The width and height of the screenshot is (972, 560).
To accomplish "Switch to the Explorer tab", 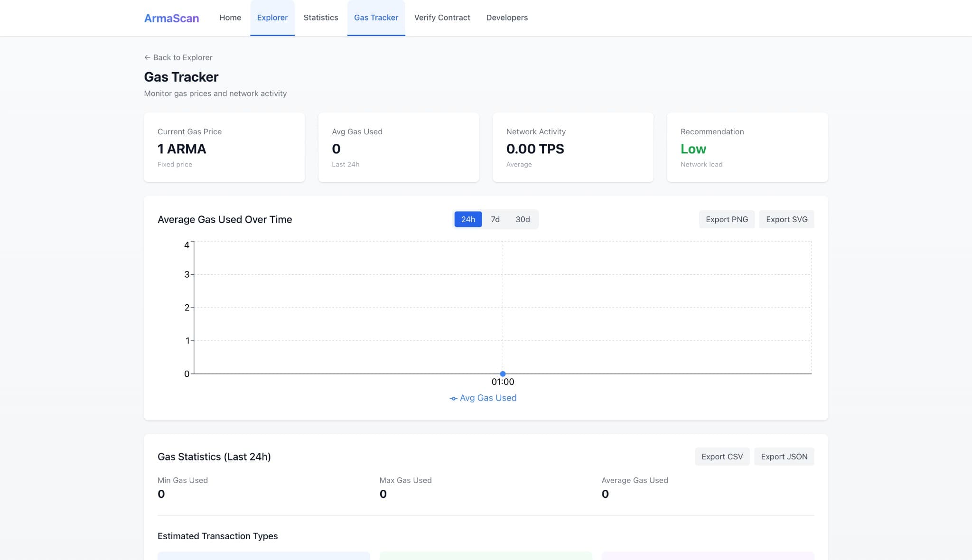I will (272, 18).
